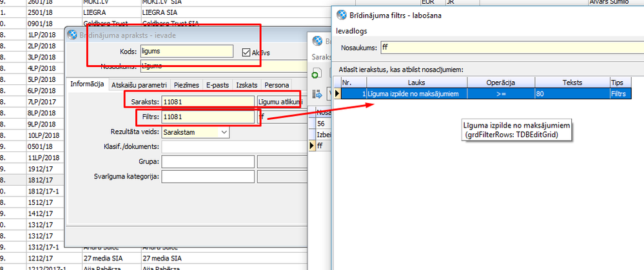This screenshot has width=644, height=270.
Task: Click the Grupa input field
Action: (208, 162)
